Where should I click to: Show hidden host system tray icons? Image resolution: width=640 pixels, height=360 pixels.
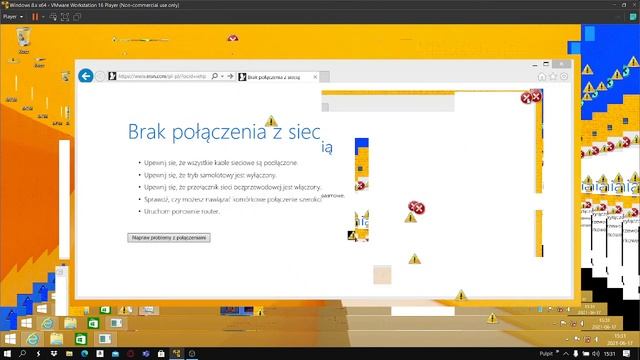[566, 354]
